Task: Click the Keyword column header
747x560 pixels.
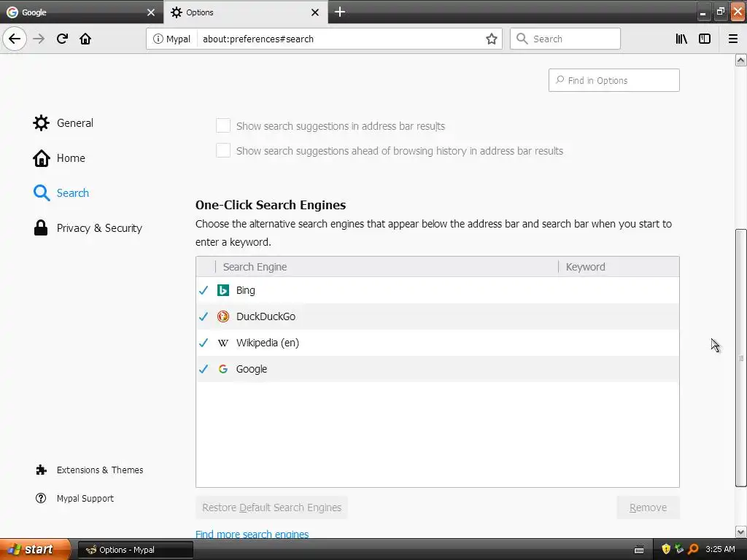Action: (619, 267)
